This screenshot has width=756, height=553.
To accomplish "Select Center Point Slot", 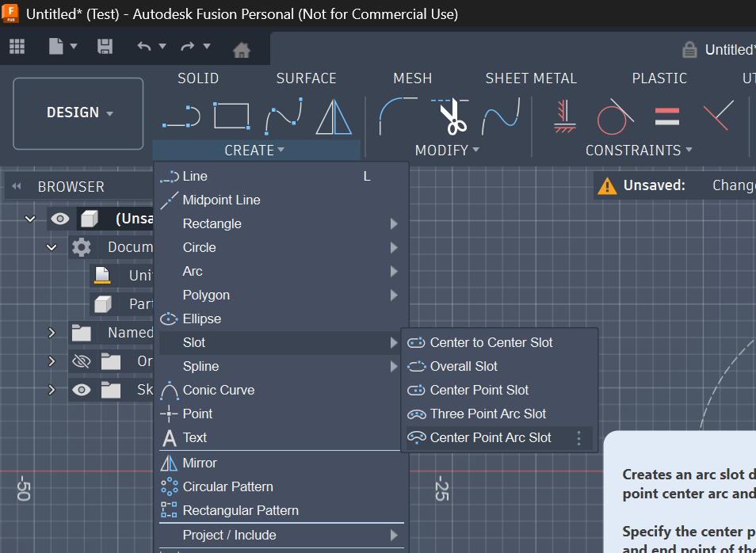I will (x=499, y=390).
